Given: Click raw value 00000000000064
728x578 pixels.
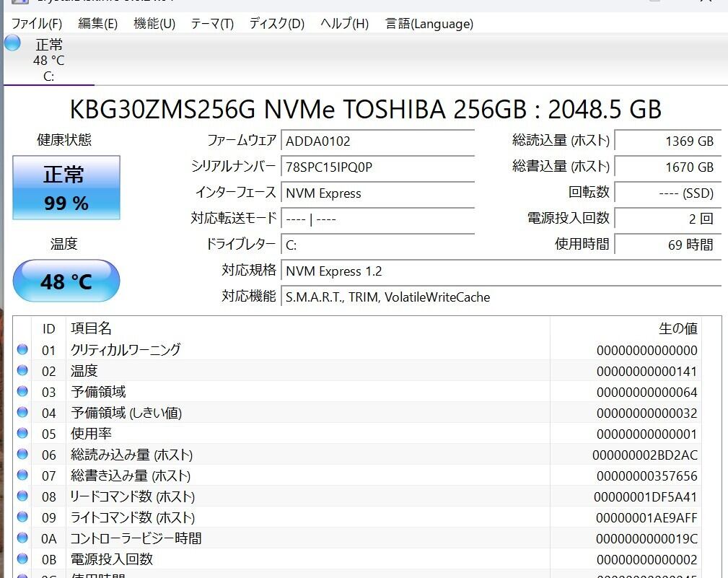Looking at the screenshot, I should click(646, 392).
